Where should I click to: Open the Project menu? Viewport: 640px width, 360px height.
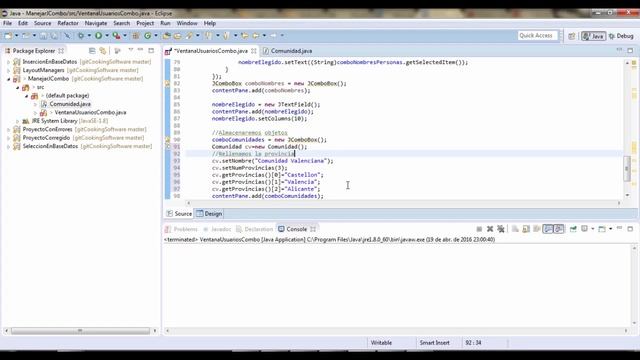pos(145,23)
